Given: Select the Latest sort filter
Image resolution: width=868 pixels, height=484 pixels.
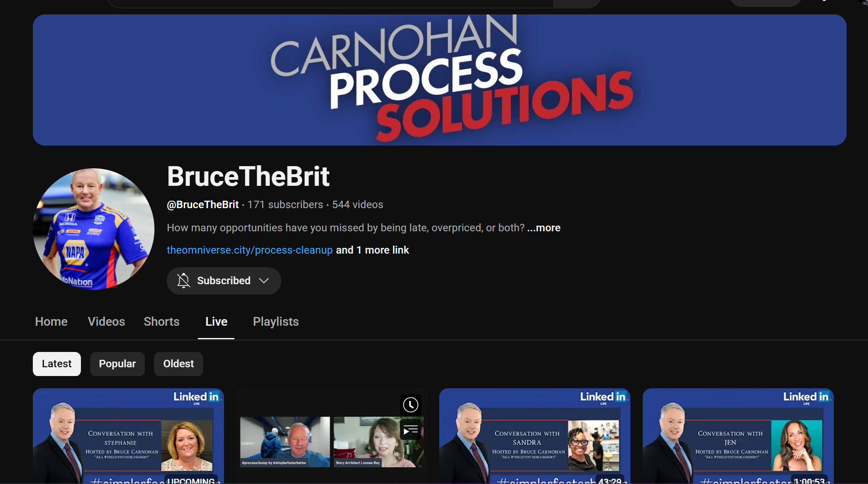Looking at the screenshot, I should [x=57, y=364].
